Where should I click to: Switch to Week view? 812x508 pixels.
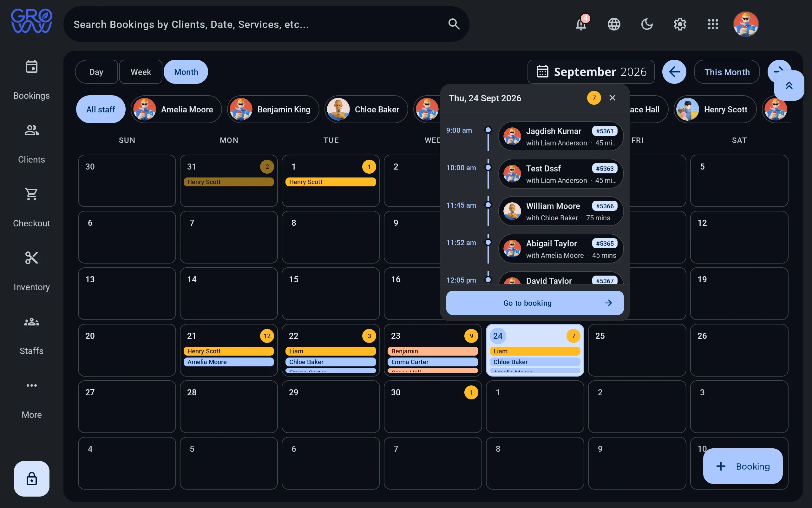[141, 71]
